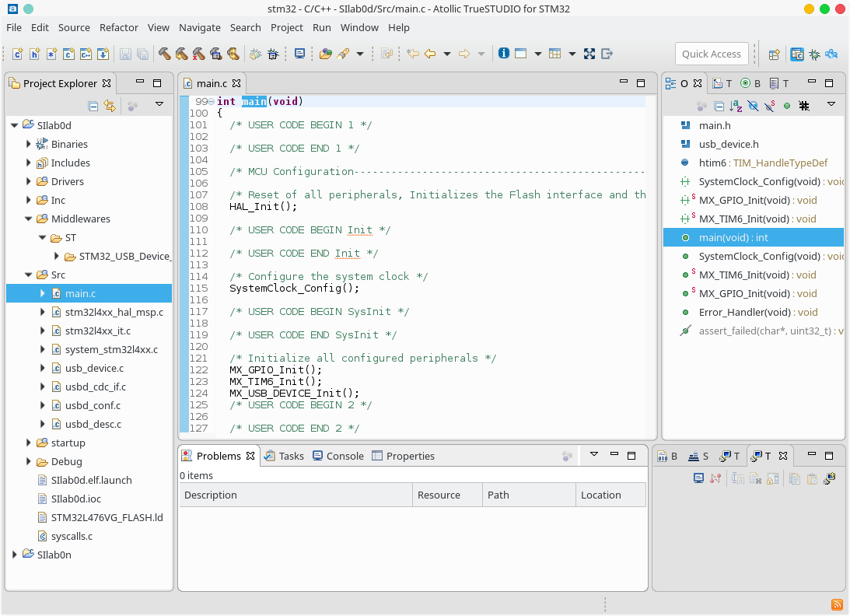Click the Open Perspective icon
The image size is (850, 616).
pyautogui.click(x=774, y=54)
